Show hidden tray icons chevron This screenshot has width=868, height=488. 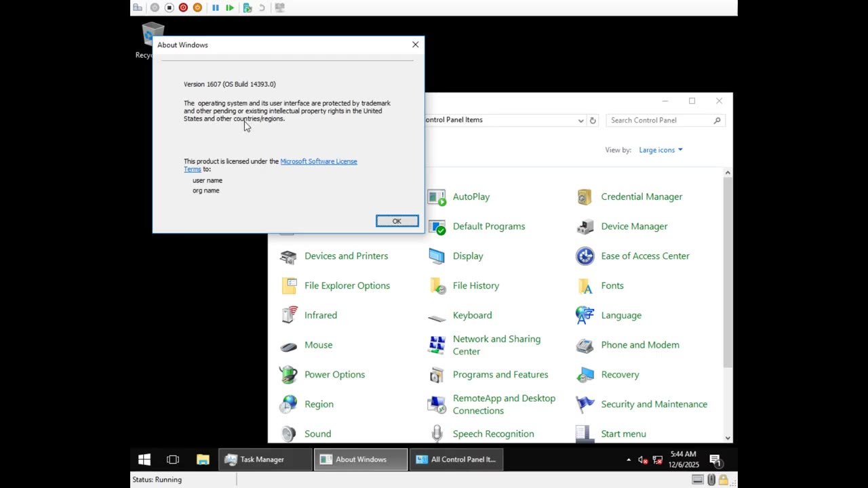[x=629, y=460]
